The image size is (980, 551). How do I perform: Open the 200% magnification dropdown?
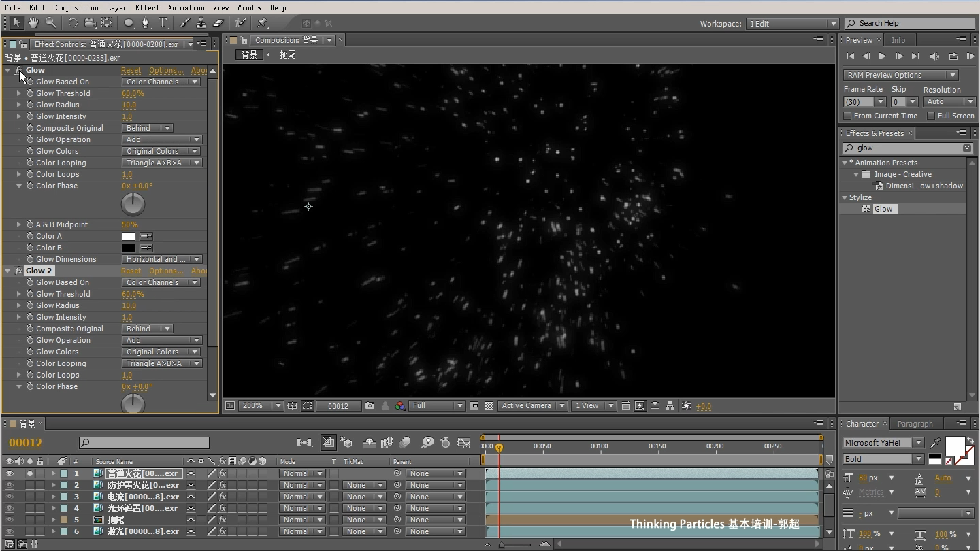tap(261, 406)
